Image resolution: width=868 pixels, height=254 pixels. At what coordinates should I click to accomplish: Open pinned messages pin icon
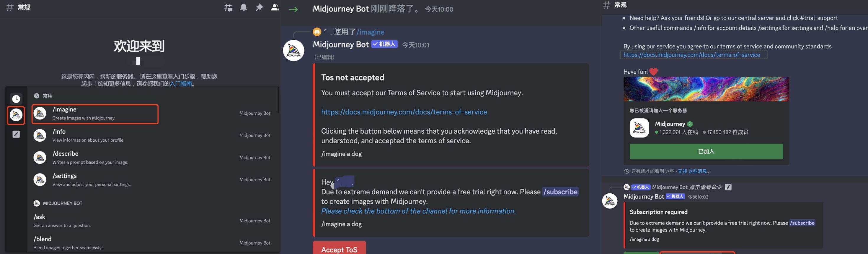(x=259, y=7)
